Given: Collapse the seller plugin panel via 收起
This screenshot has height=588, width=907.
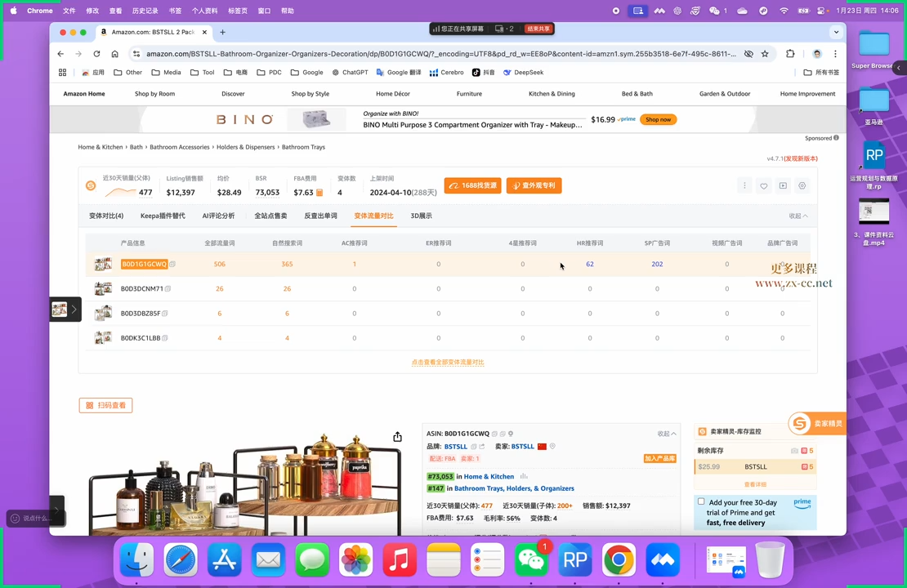Looking at the screenshot, I should click(x=798, y=216).
